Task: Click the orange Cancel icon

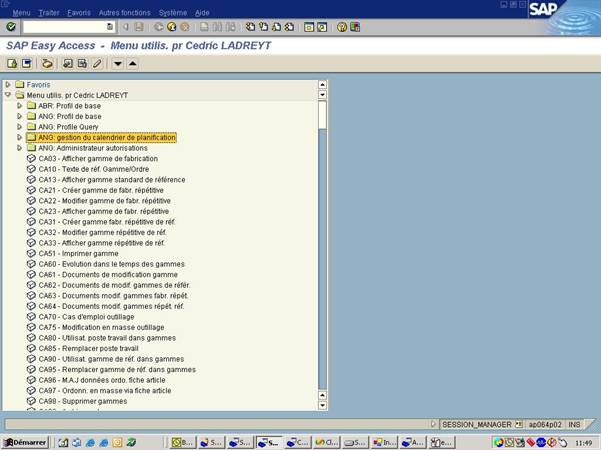Action: tap(185, 27)
